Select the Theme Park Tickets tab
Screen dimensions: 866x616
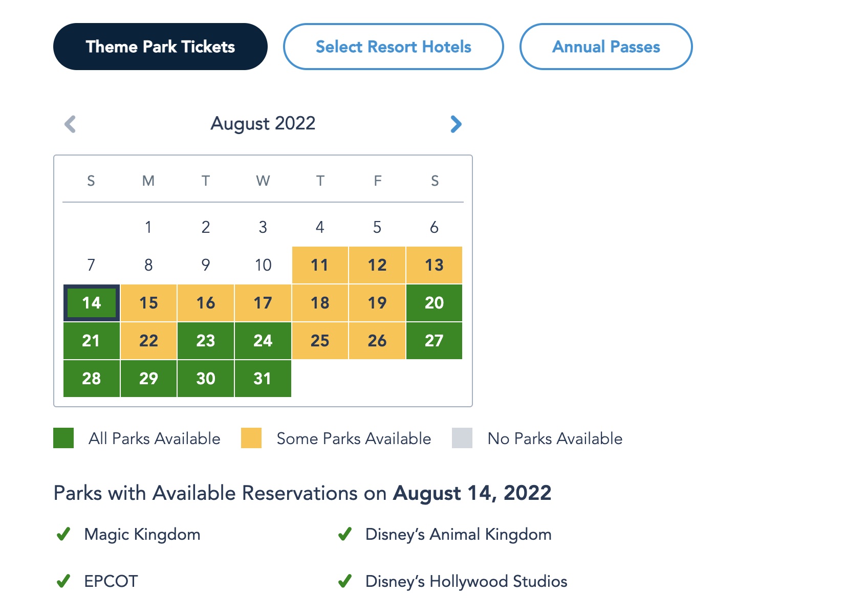click(160, 47)
